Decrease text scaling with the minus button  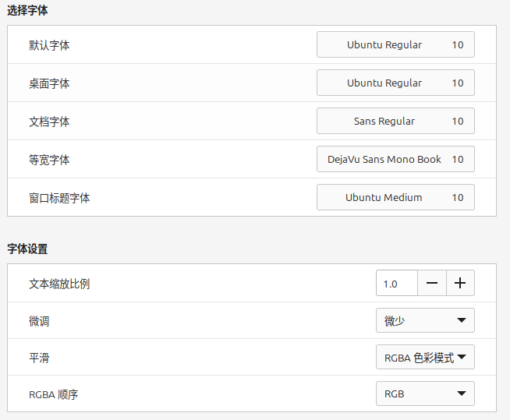(432, 284)
